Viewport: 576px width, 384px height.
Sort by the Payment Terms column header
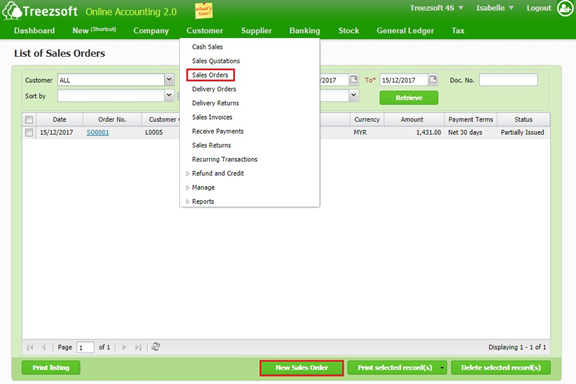click(471, 120)
